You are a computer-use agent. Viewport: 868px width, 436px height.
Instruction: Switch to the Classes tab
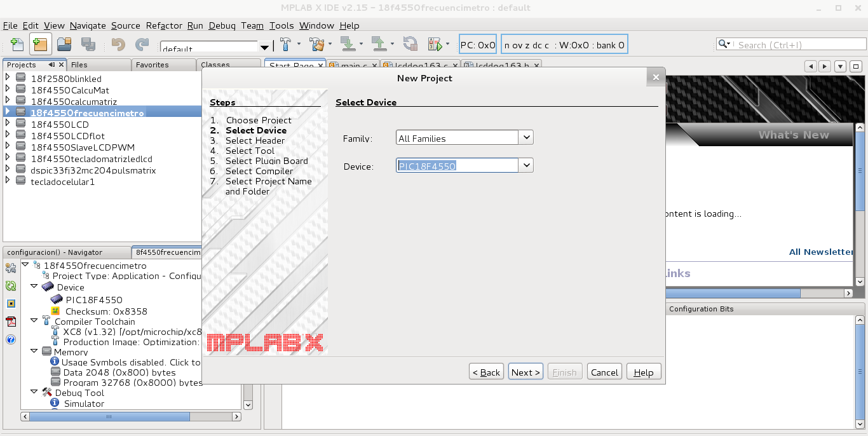(229, 65)
